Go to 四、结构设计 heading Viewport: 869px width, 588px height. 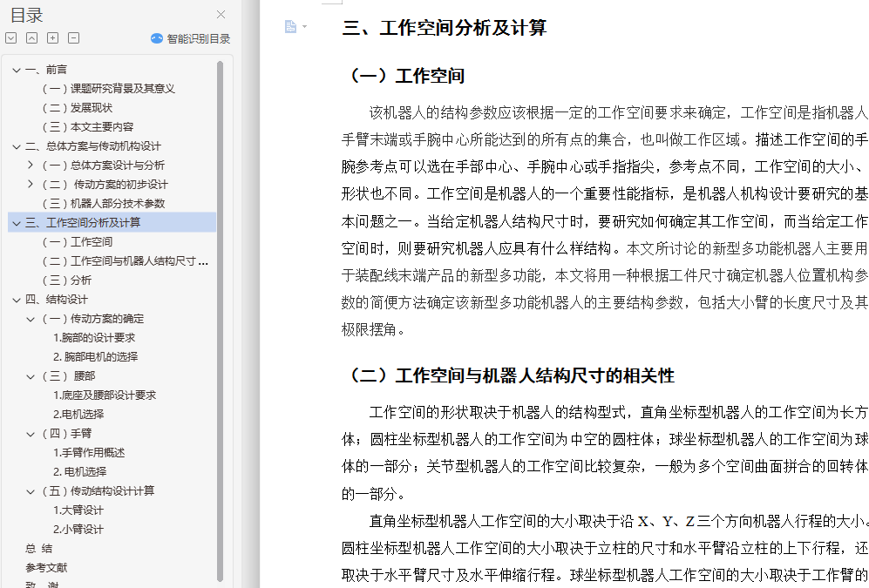click(x=57, y=300)
